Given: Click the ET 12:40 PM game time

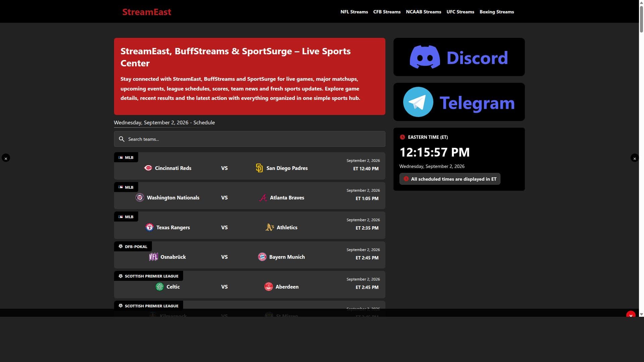Looking at the screenshot, I should pos(366,169).
